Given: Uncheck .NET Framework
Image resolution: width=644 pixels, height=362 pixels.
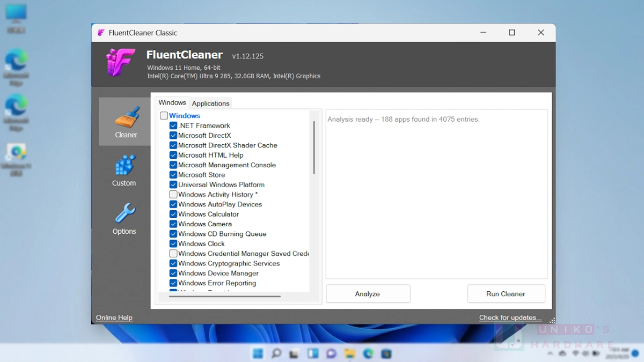Looking at the screenshot, I should point(173,125).
